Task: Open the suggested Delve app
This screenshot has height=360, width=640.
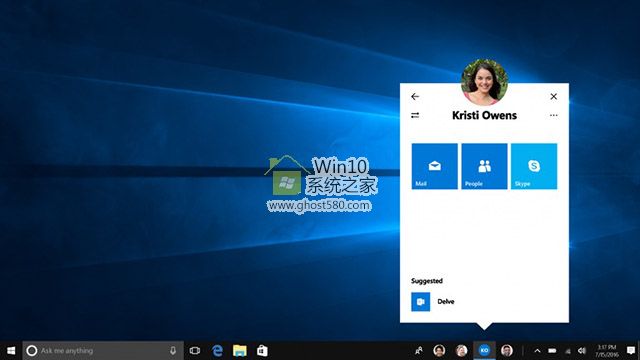Action: (x=433, y=302)
